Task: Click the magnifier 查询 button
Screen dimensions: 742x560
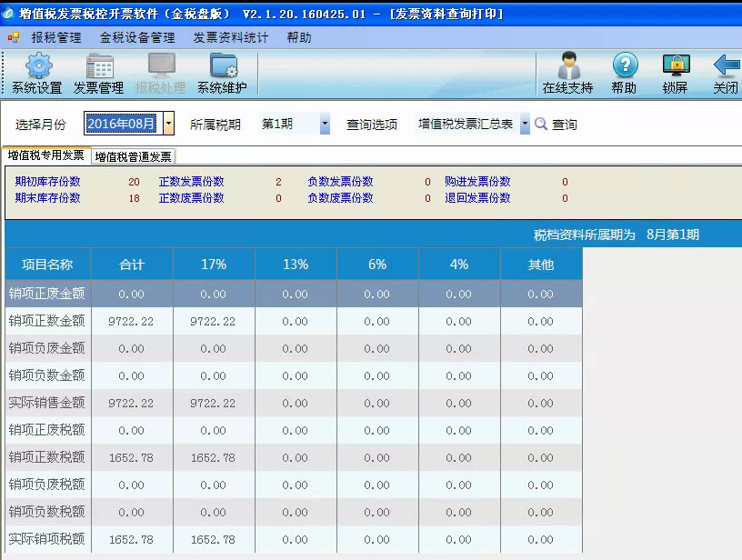Action: click(x=556, y=125)
